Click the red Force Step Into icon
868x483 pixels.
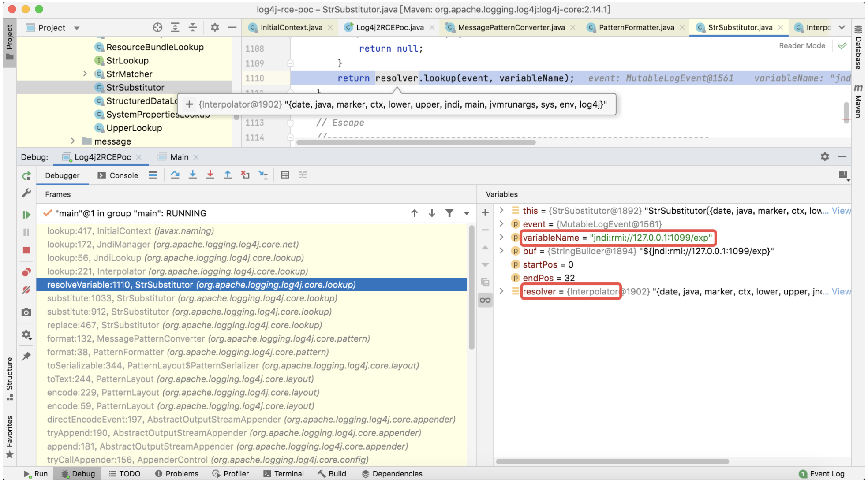tap(210, 175)
